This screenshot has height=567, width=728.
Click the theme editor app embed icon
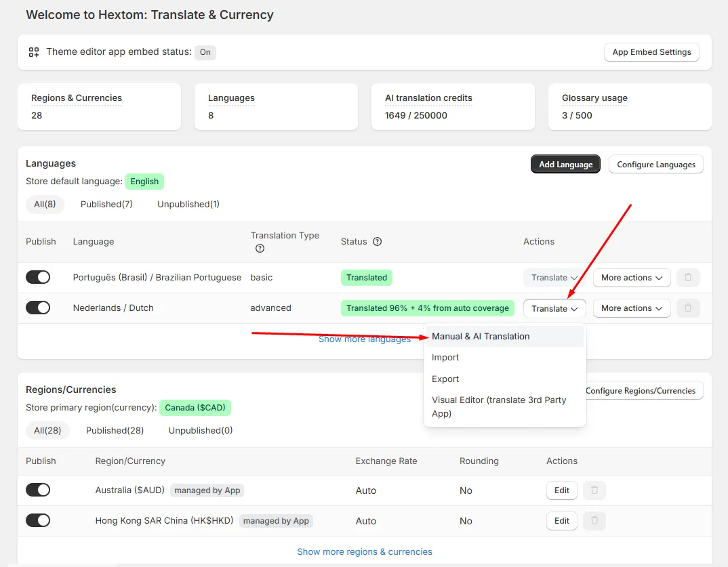click(34, 52)
